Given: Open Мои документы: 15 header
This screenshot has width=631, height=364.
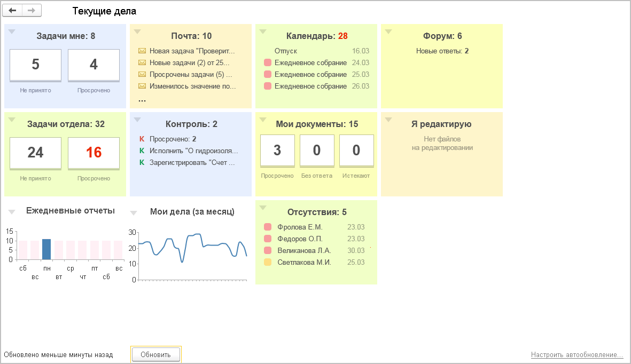Looking at the screenshot, I should pyautogui.click(x=317, y=124).
